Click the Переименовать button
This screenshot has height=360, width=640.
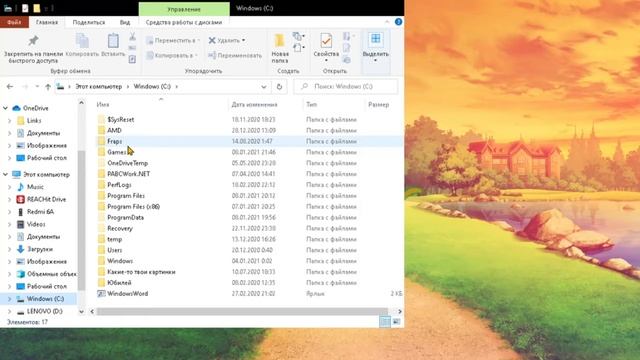235,55
